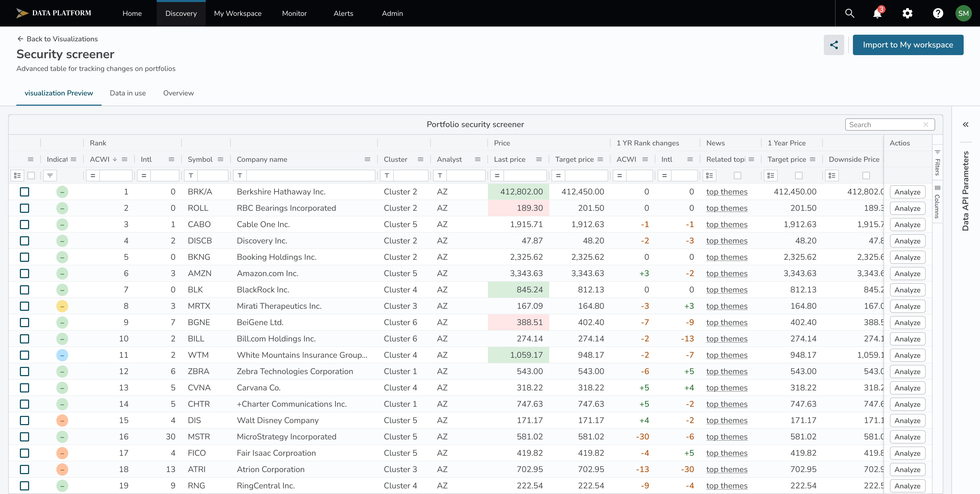980x494 pixels.
Task: Open the Monitor navigation item
Action: [x=295, y=13]
